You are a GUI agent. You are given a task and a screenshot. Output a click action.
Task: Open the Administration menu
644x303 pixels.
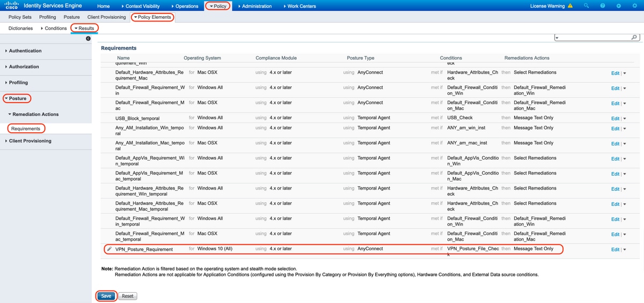[x=254, y=6]
